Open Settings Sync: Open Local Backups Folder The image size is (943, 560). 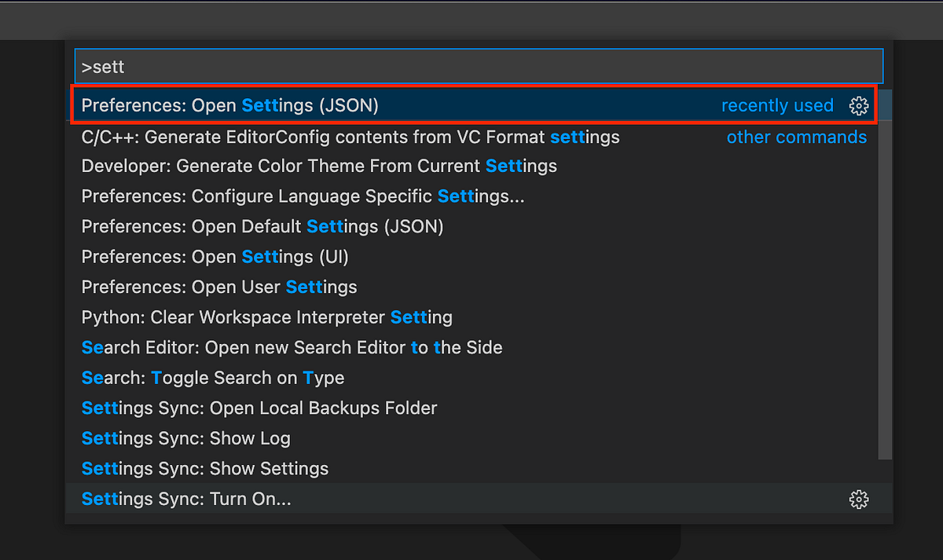pos(473,408)
